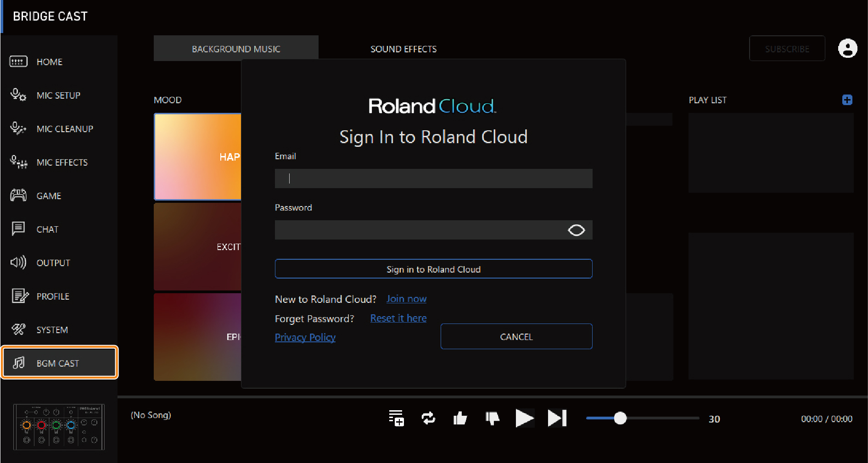Open the MIC SETUP menu label
This screenshot has width=868, height=463.
(x=58, y=95)
